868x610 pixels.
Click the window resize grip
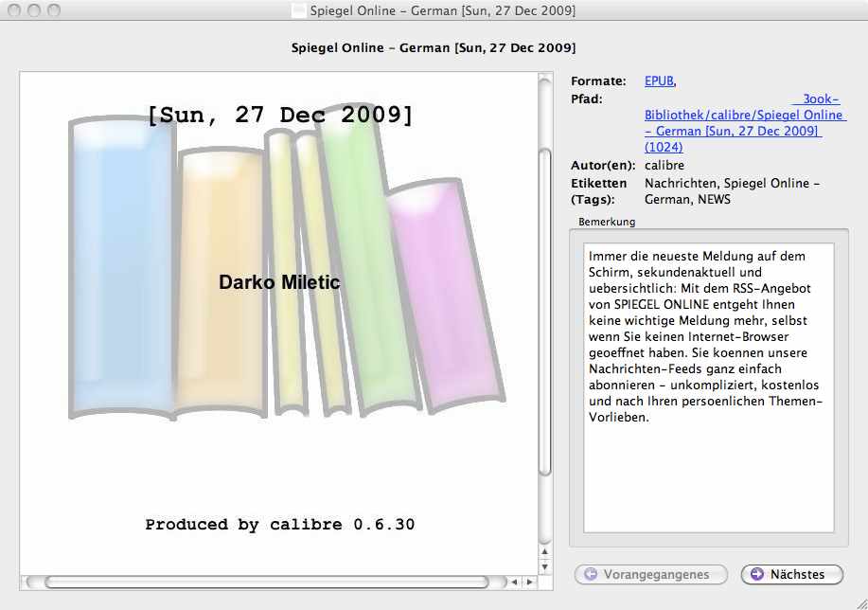coord(861,604)
